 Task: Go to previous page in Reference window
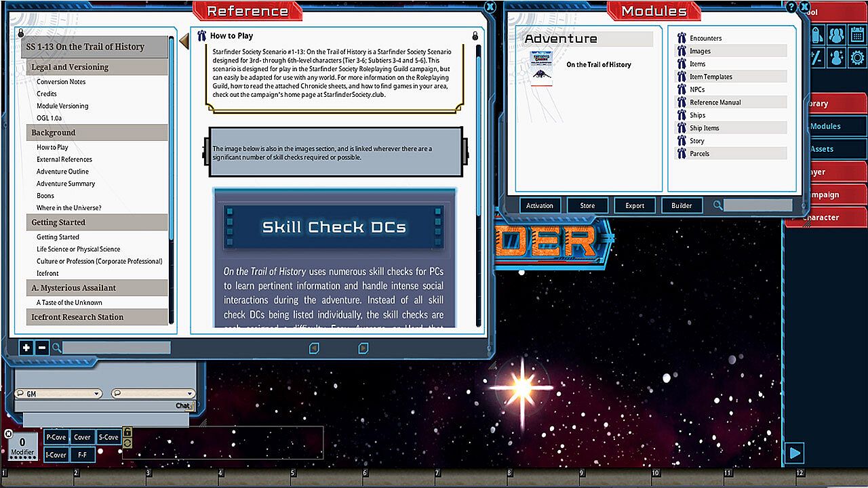(x=314, y=348)
